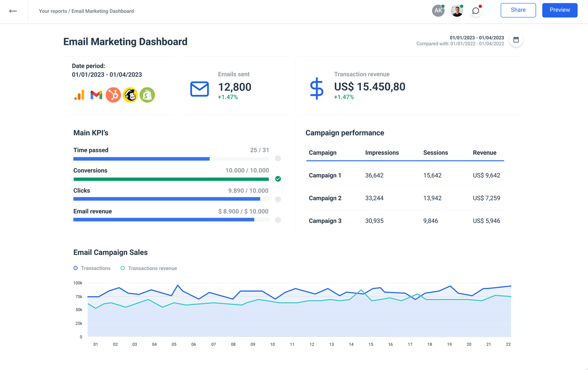The image size is (588, 370).
Task: Click the Share button
Action: click(x=518, y=10)
